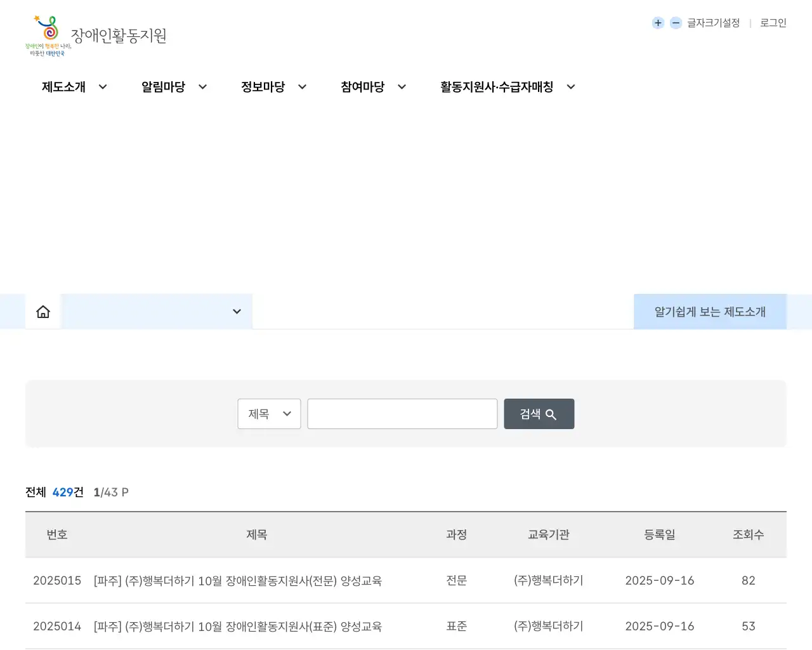Click the home icon in the breadcrumb bar
Screen dimensions: 812x650
[x=43, y=311]
